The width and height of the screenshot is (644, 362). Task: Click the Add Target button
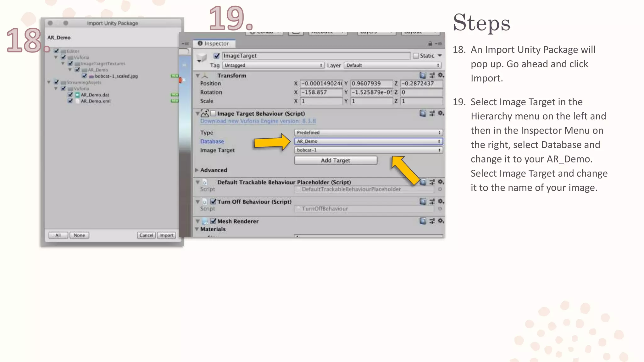336,160
